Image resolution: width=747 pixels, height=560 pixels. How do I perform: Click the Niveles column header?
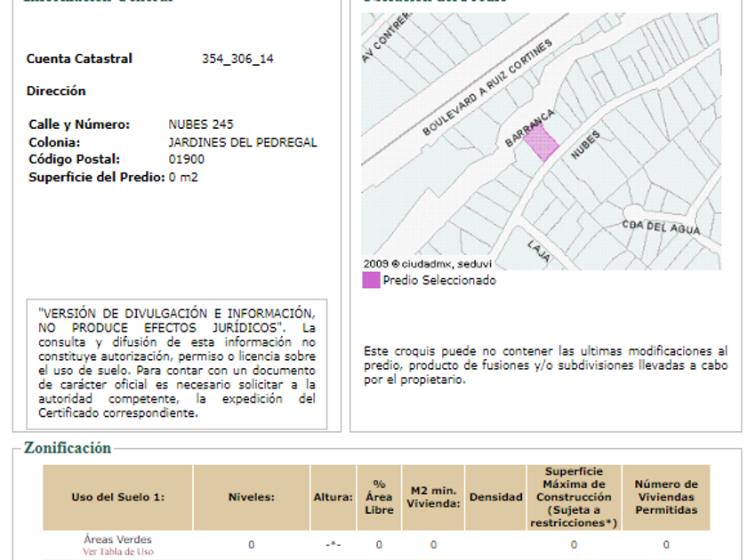tap(252, 497)
